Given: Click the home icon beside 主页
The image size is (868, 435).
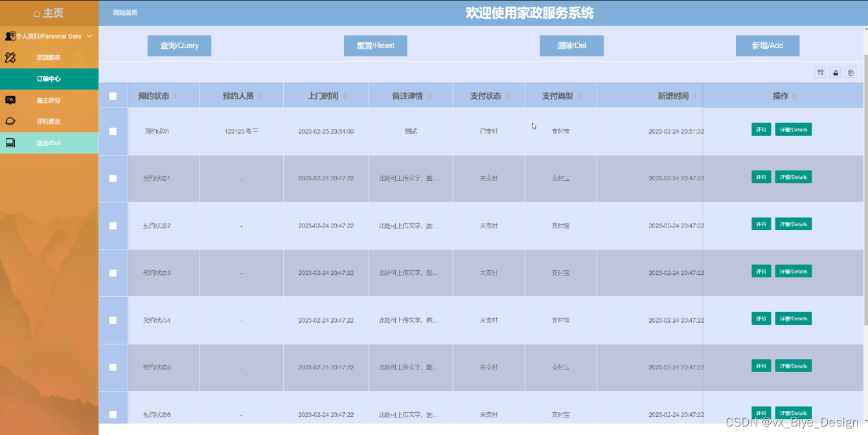Looking at the screenshot, I should point(36,13).
